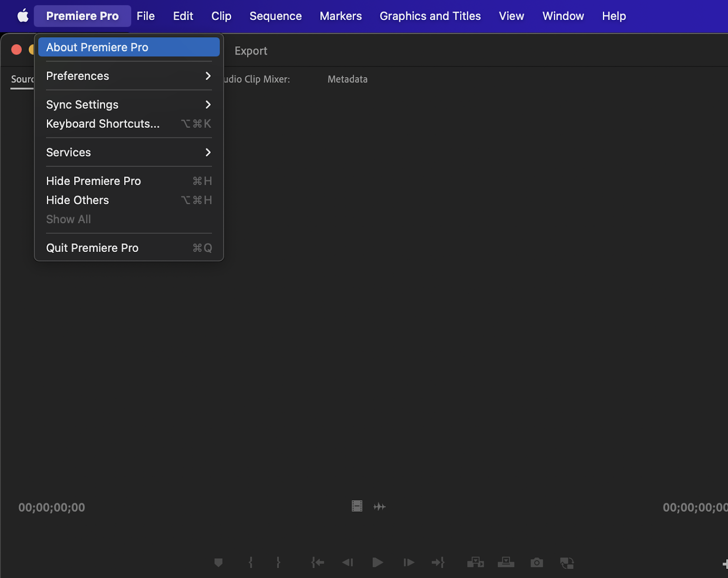Open the File menu

coord(146,16)
